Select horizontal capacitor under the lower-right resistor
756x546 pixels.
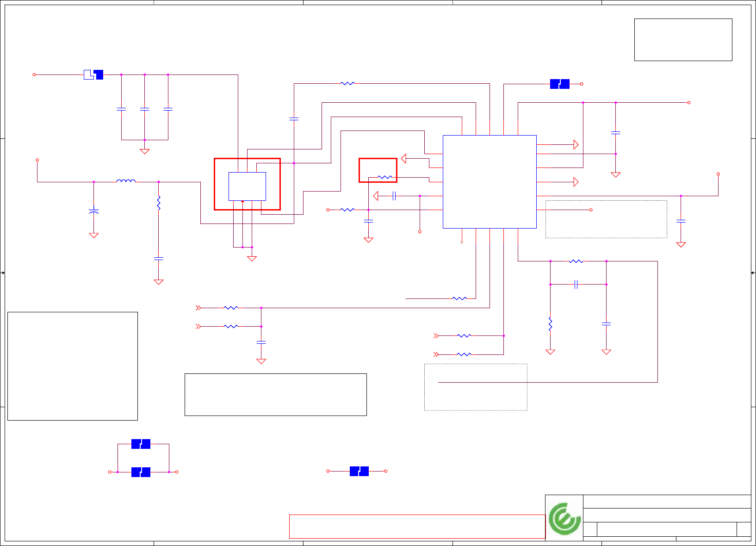tap(576, 285)
